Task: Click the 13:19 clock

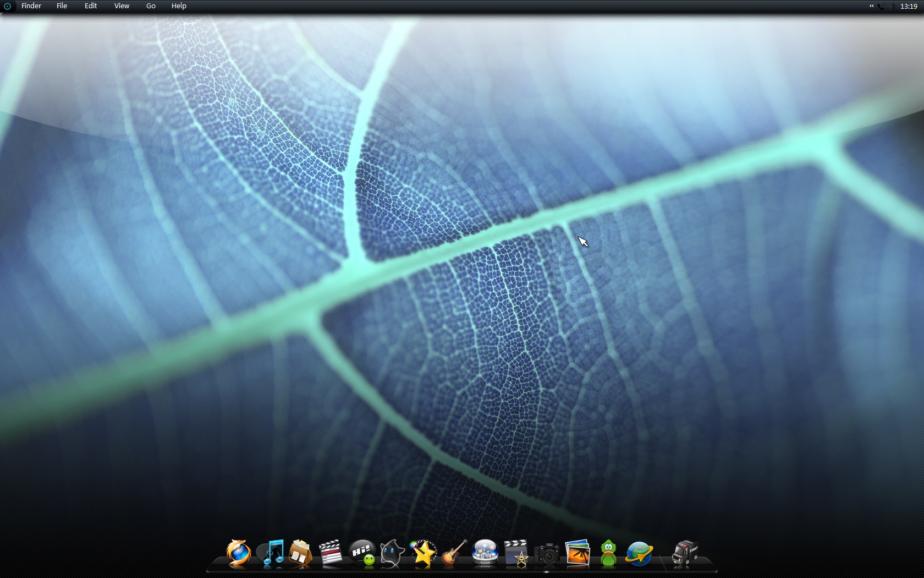Action: click(909, 7)
